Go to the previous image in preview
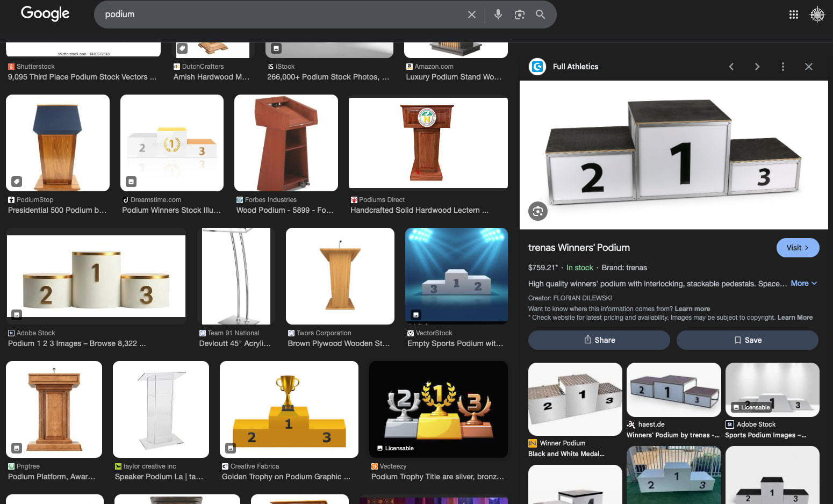The height and width of the screenshot is (504, 833). pos(731,67)
